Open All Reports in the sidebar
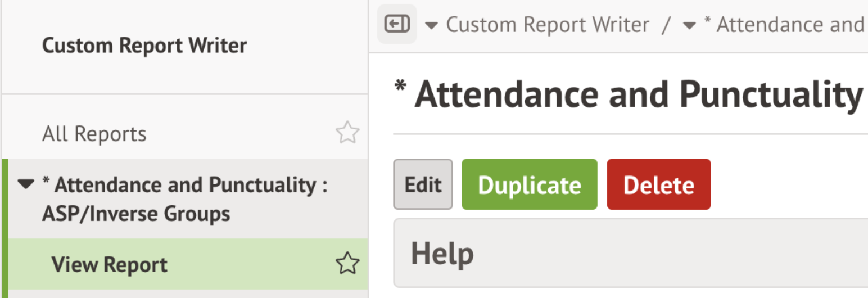Screen dimensions: 868x298 click(94, 134)
